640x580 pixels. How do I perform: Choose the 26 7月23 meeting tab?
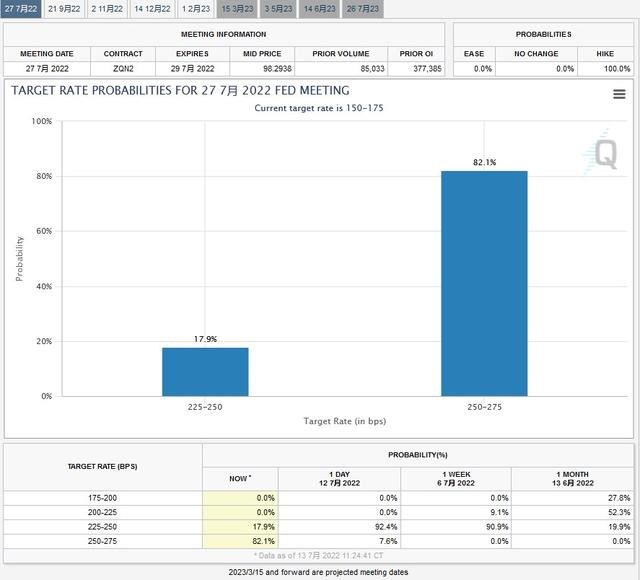coord(364,8)
